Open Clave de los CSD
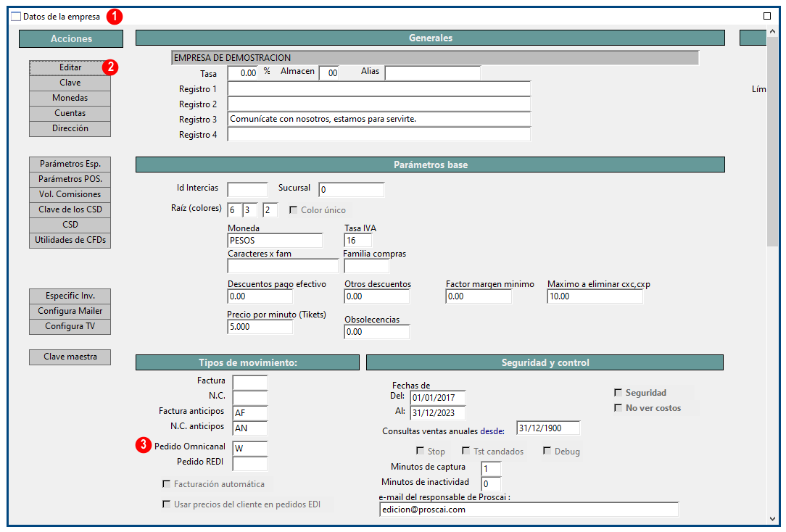 [x=70, y=209]
